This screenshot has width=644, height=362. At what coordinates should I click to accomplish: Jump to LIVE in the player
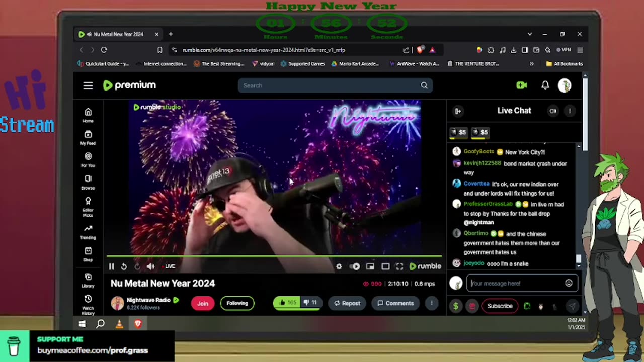169,266
